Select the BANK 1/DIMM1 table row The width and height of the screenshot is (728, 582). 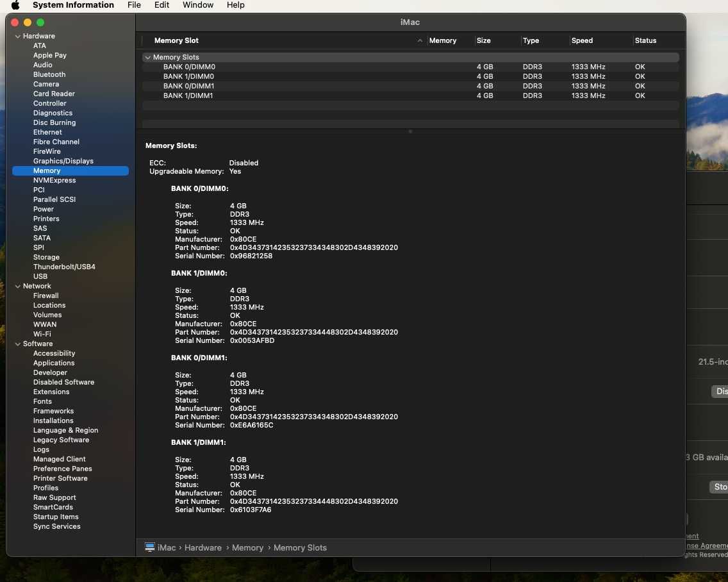[410, 96]
